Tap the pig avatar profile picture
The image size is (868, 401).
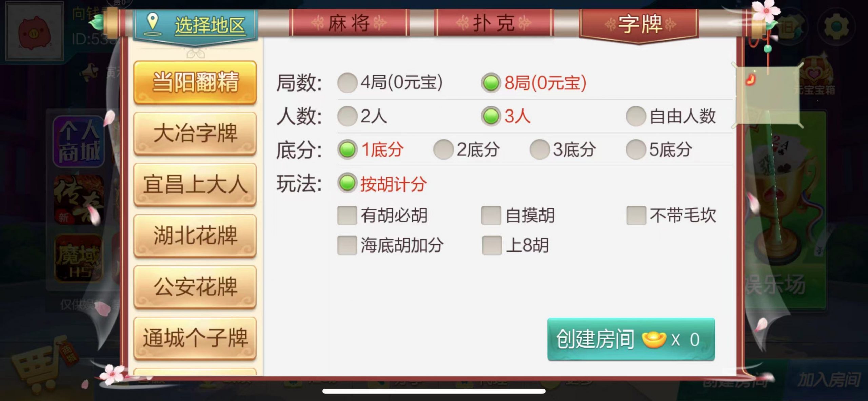[35, 31]
